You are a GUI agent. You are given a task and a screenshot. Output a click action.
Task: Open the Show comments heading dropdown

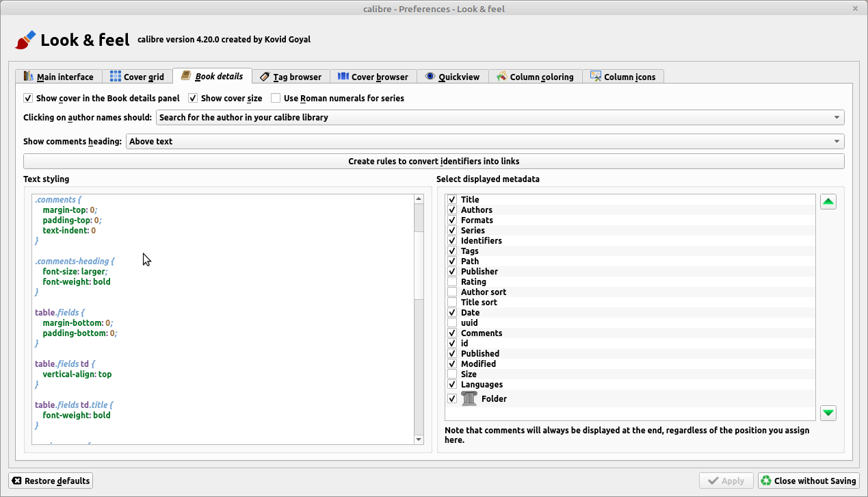pos(485,141)
